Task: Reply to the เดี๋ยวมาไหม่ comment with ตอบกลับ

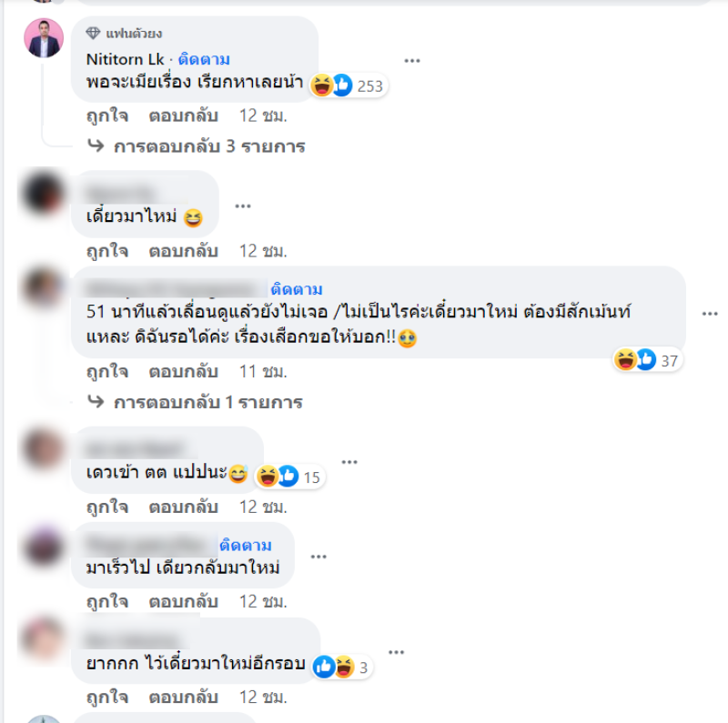Action: [184, 251]
